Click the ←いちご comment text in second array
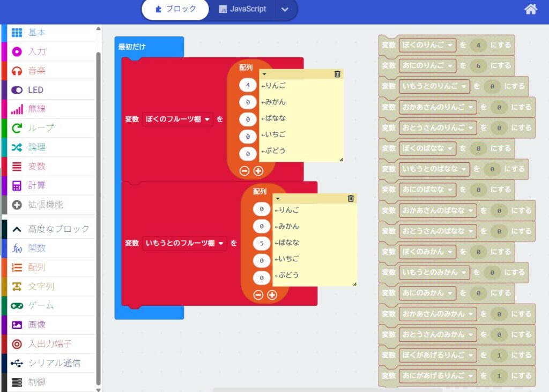The height and width of the screenshot is (392, 549). point(287,259)
